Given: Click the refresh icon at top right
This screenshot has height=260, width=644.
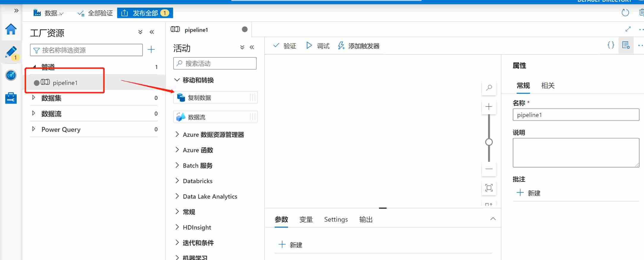Looking at the screenshot, I should (x=625, y=13).
